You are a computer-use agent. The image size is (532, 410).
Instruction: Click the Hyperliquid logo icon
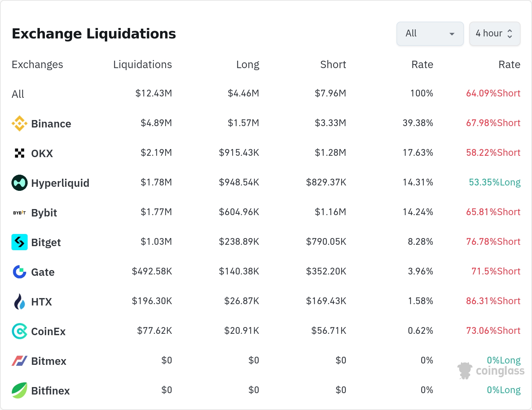pyautogui.click(x=19, y=183)
